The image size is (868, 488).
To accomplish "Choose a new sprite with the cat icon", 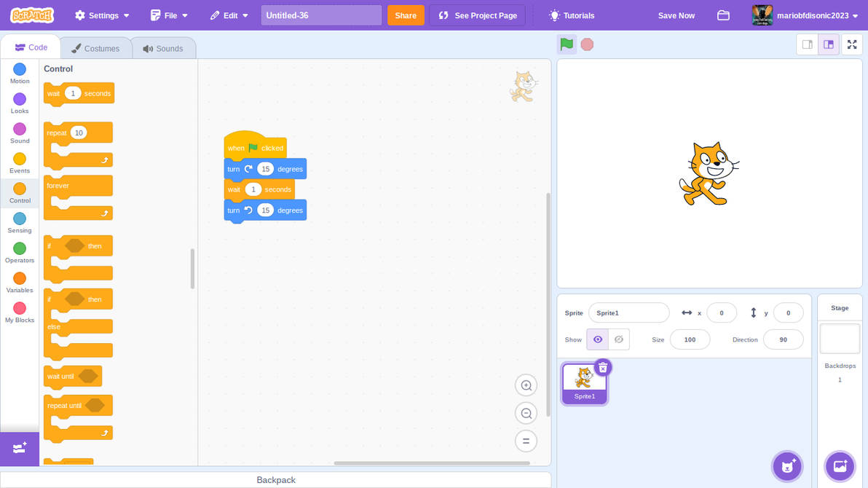I will 787,466.
